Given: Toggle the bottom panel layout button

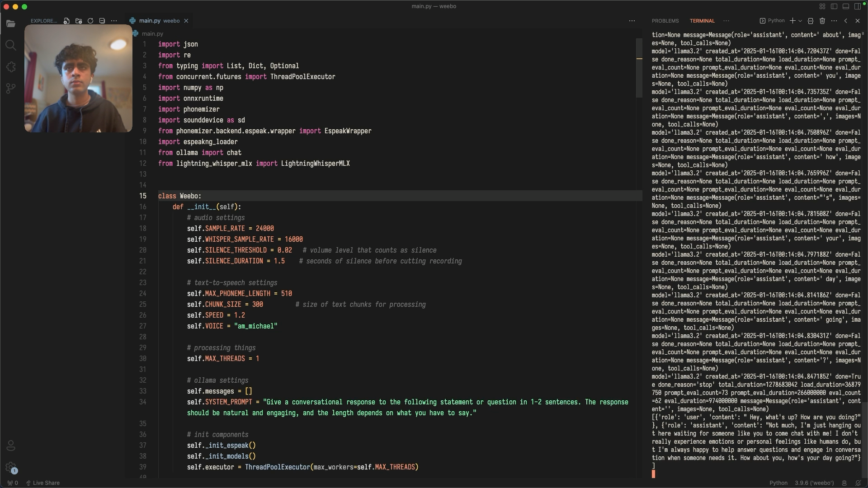Looking at the screenshot, I should 846,6.
